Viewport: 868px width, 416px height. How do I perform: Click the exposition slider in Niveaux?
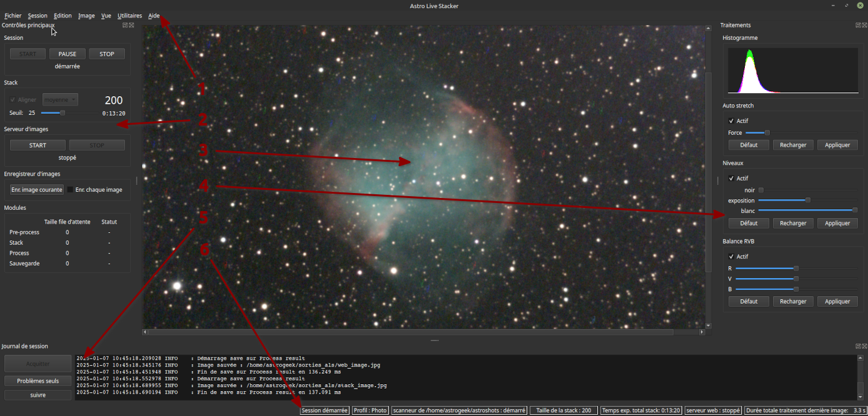807,201
